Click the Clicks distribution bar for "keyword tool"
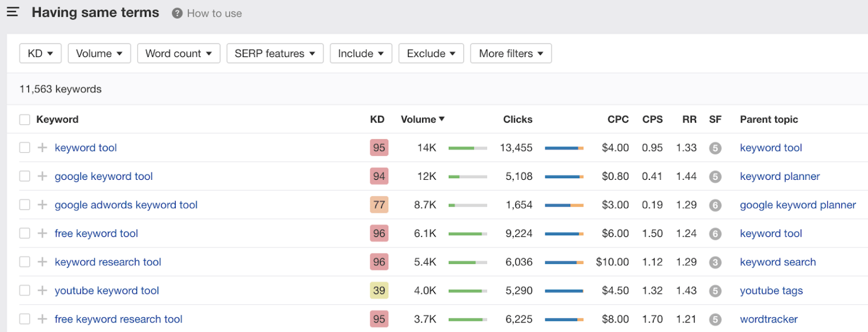Image resolution: width=868 pixels, height=332 pixels. point(563,147)
